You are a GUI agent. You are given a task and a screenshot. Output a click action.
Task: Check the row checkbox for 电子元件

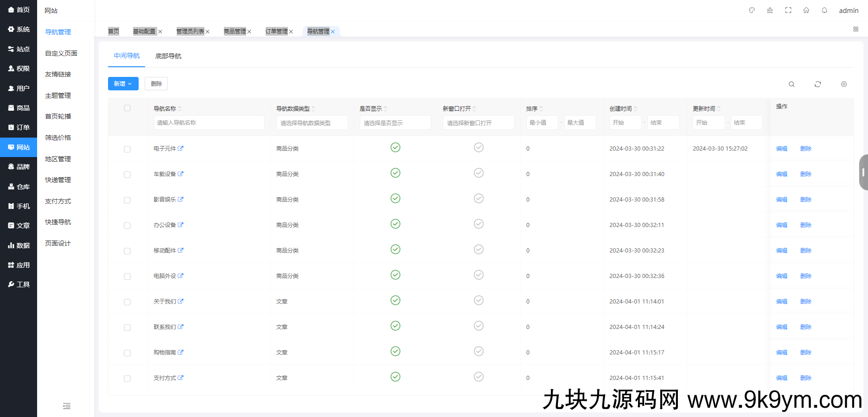(127, 149)
